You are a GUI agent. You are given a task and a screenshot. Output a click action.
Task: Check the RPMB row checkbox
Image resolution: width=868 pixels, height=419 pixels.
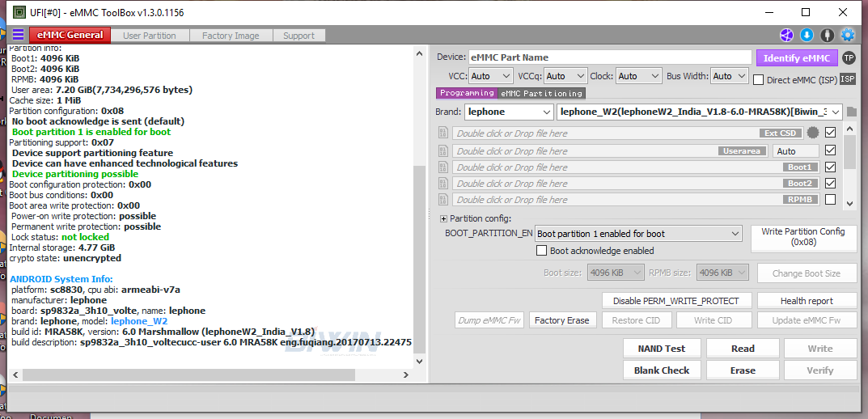[830, 199]
